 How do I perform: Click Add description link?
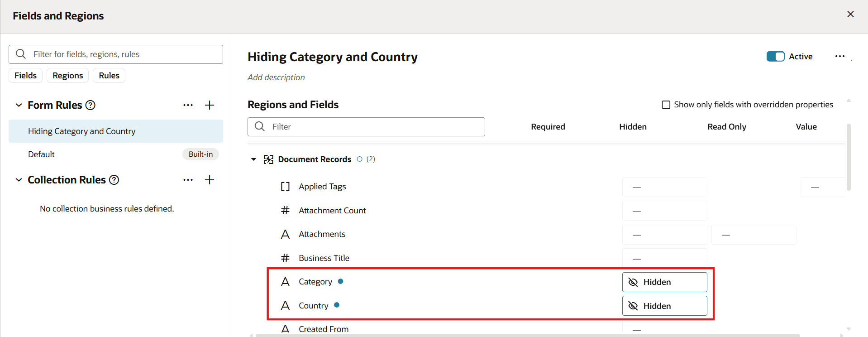coord(276,77)
